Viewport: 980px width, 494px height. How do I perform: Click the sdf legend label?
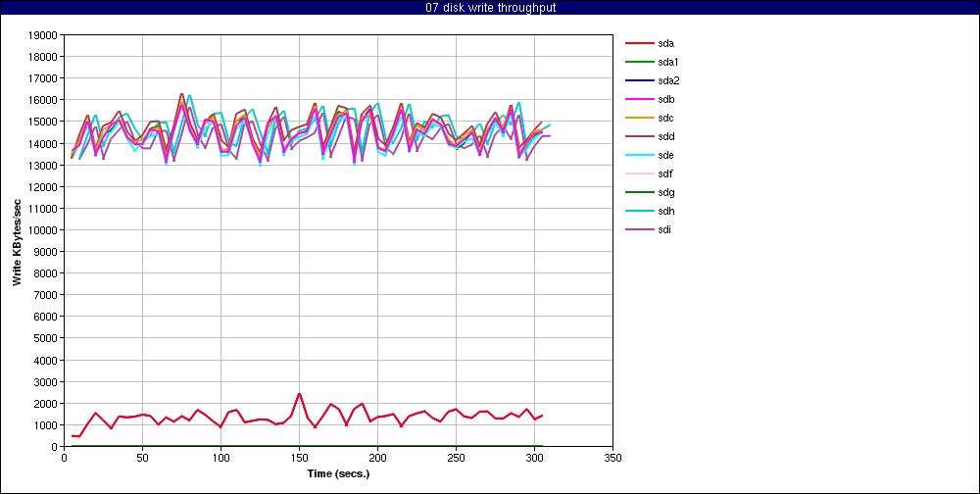pyautogui.click(x=665, y=173)
